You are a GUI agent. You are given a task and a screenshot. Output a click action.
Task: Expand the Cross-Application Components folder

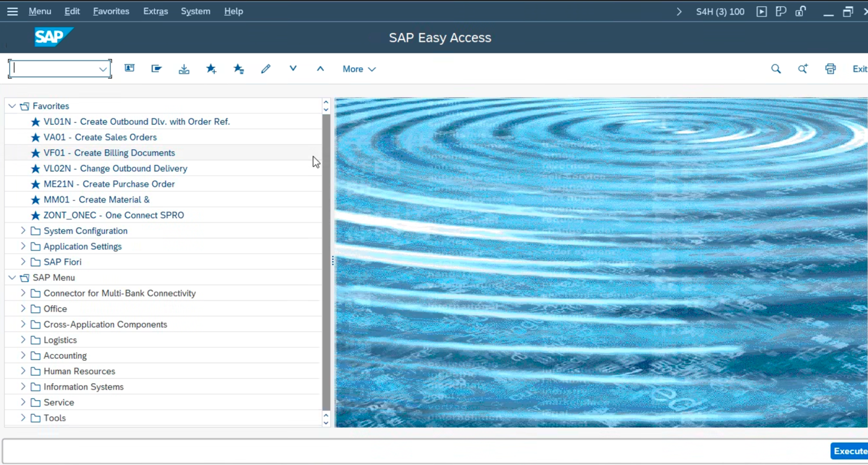tap(23, 324)
